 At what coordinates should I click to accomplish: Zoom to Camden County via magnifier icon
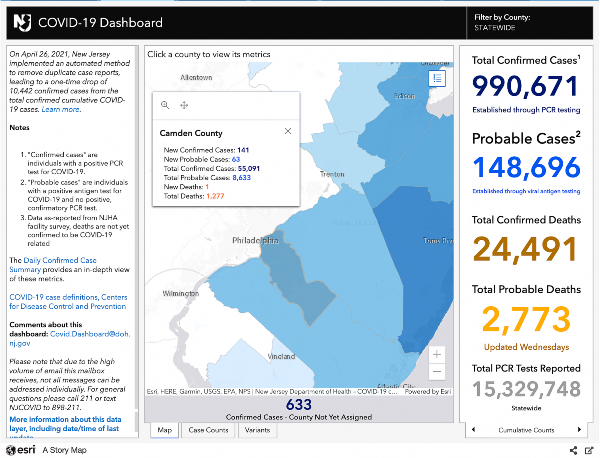165,105
